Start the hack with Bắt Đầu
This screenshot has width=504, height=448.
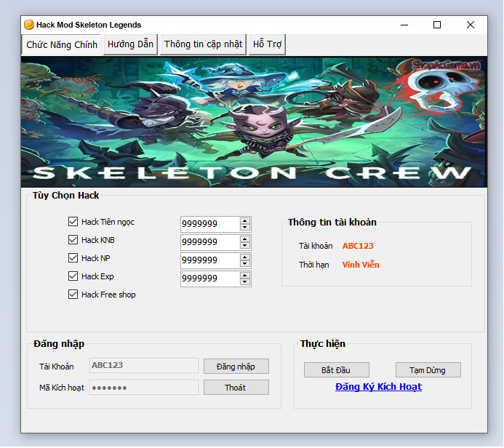click(336, 370)
